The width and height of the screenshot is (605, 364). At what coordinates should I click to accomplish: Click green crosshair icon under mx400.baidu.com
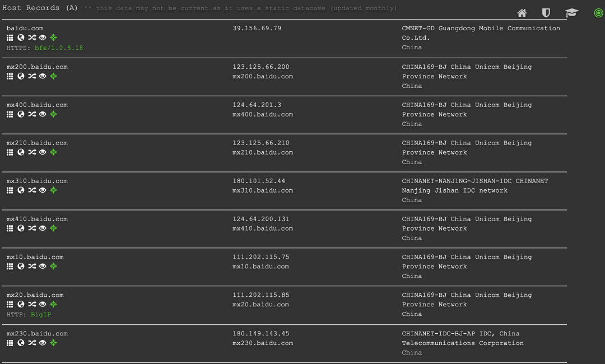point(53,114)
